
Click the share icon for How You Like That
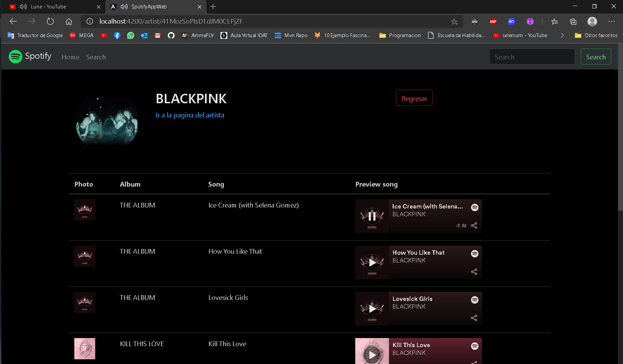click(x=474, y=272)
